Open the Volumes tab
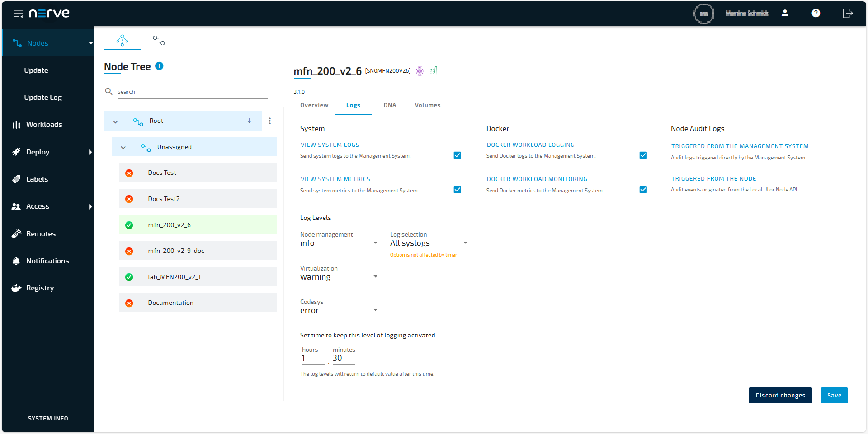This screenshot has height=434, width=868. pos(427,105)
